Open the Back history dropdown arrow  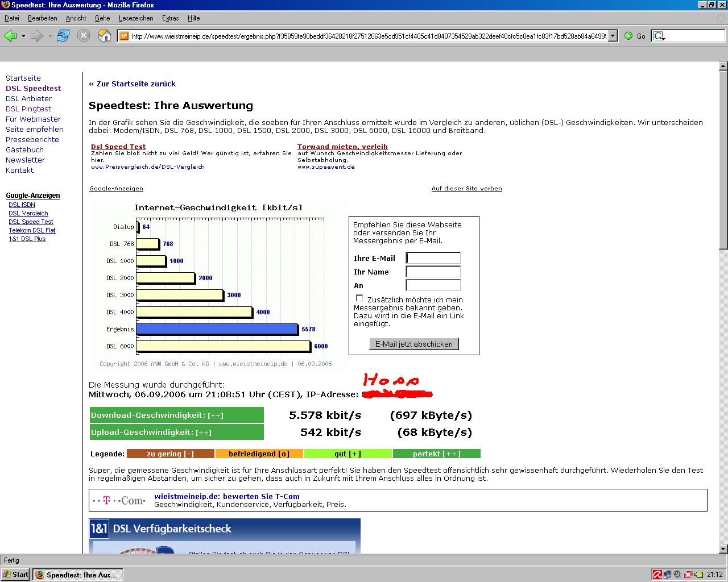click(x=23, y=36)
